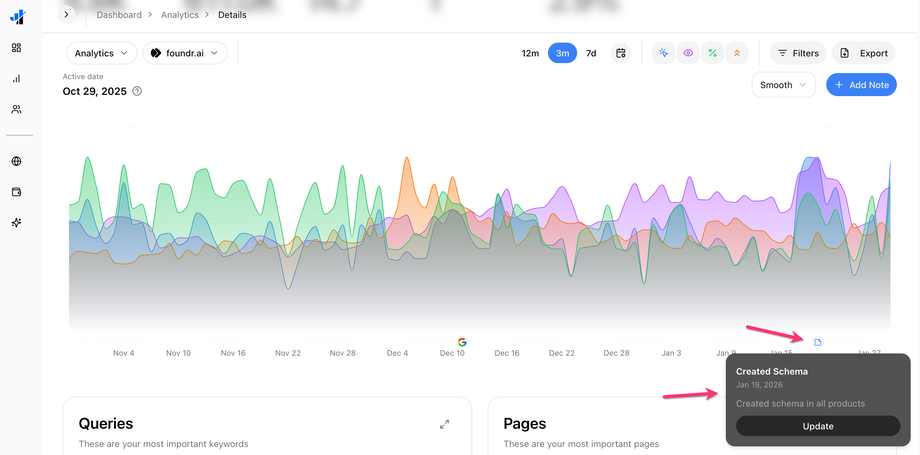The height and width of the screenshot is (455, 920).
Task: Open the custom date calendar picker
Action: (621, 53)
